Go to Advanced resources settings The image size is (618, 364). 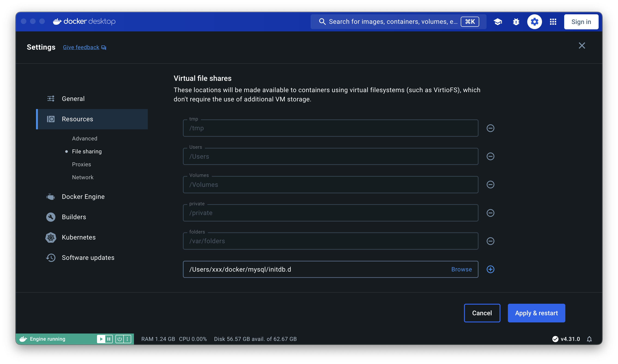pyautogui.click(x=85, y=139)
